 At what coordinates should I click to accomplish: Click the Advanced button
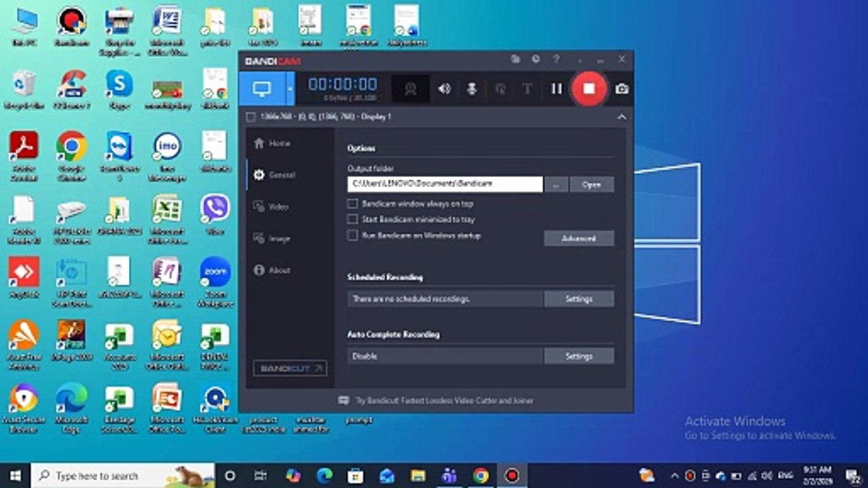579,239
